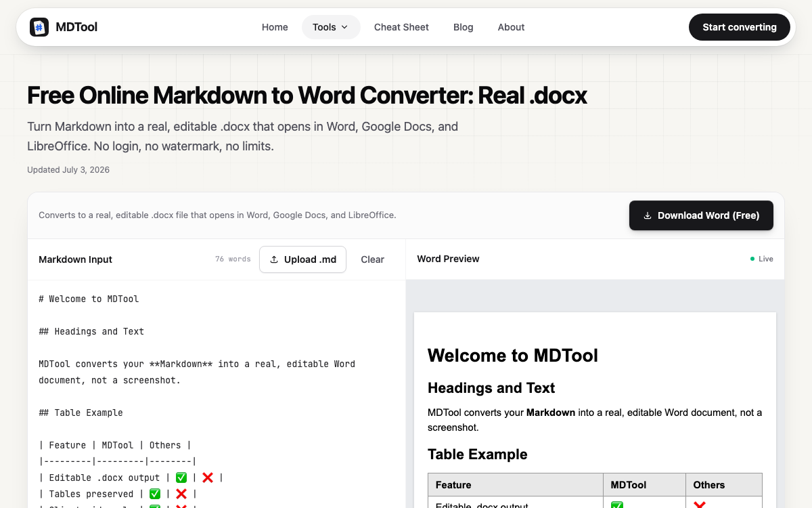Click the '# Welcome to MDTool' markdown line
This screenshot has width=812, height=508.
(89, 299)
